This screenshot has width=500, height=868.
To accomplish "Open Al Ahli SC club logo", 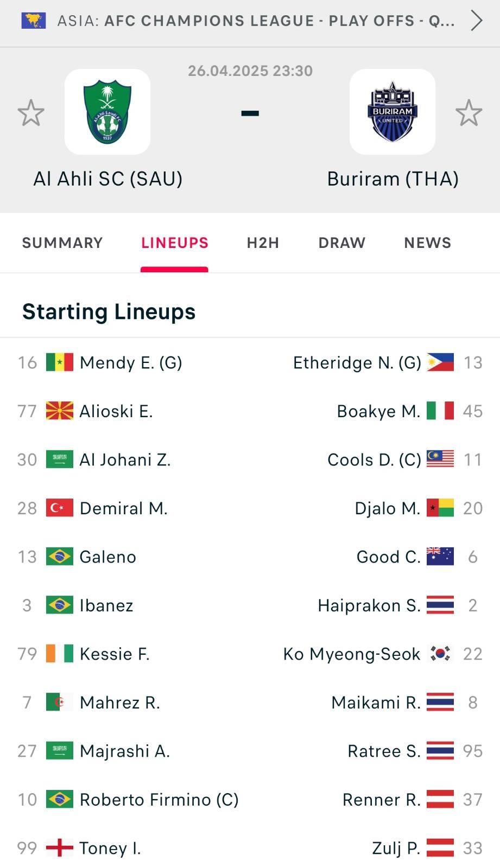I will click(107, 112).
